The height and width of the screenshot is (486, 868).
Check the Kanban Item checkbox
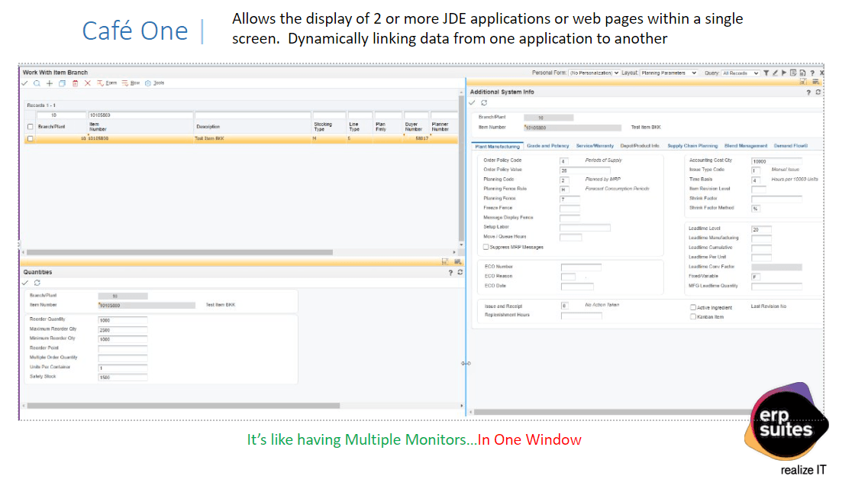pyautogui.click(x=694, y=316)
